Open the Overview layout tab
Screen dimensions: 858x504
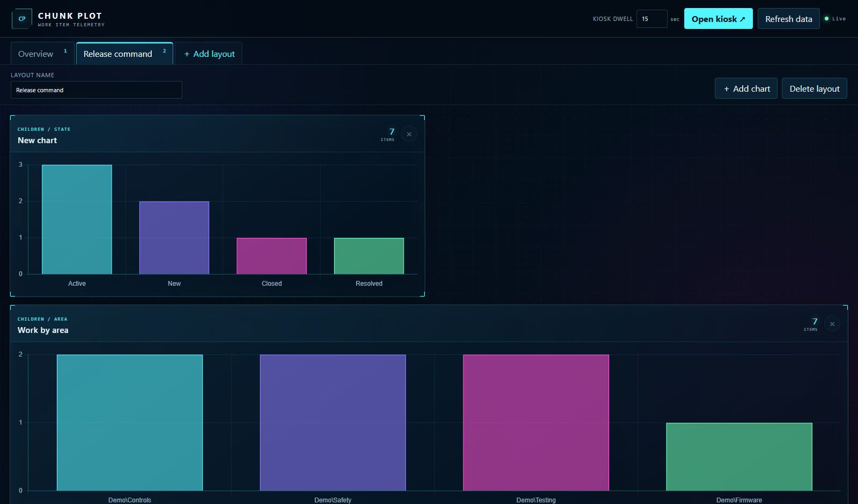(42, 54)
